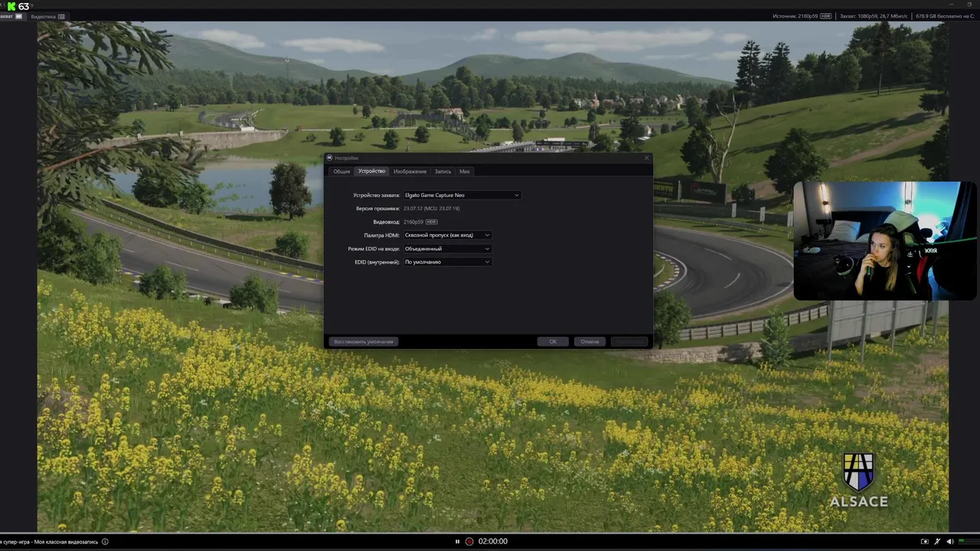
Task: Click the info icon beside the recording title
Action: (x=105, y=541)
